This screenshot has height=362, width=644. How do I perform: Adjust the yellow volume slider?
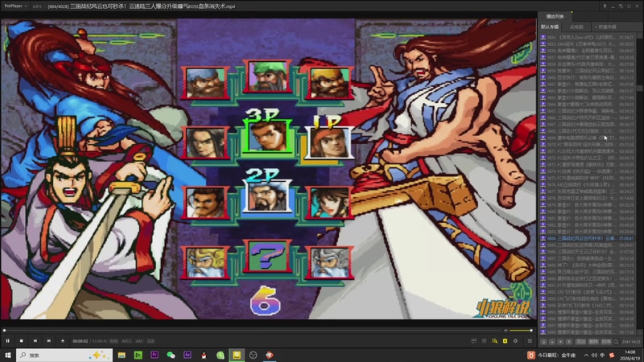click(521, 331)
